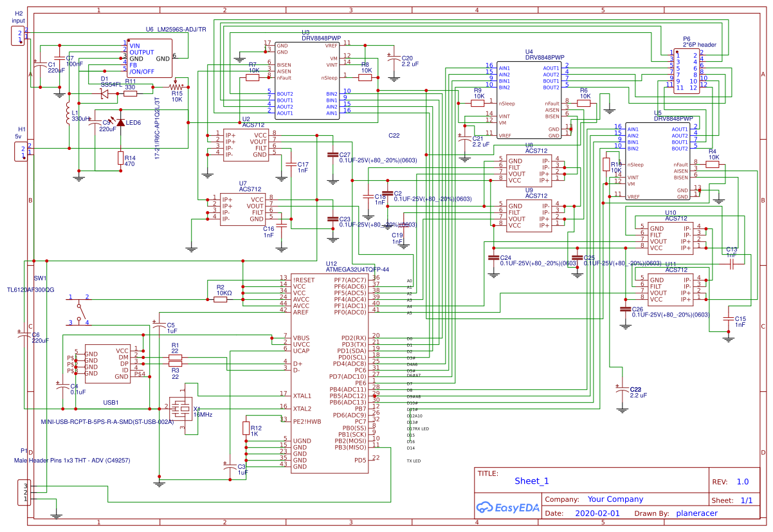Click the 'planeracer' drawn-by name
Viewport: 773px width, 532px height.
pos(696,513)
